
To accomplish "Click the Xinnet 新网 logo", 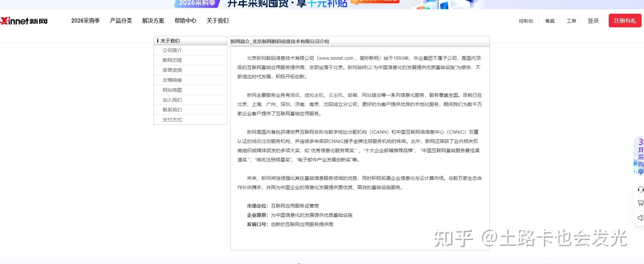I will [24, 21].
